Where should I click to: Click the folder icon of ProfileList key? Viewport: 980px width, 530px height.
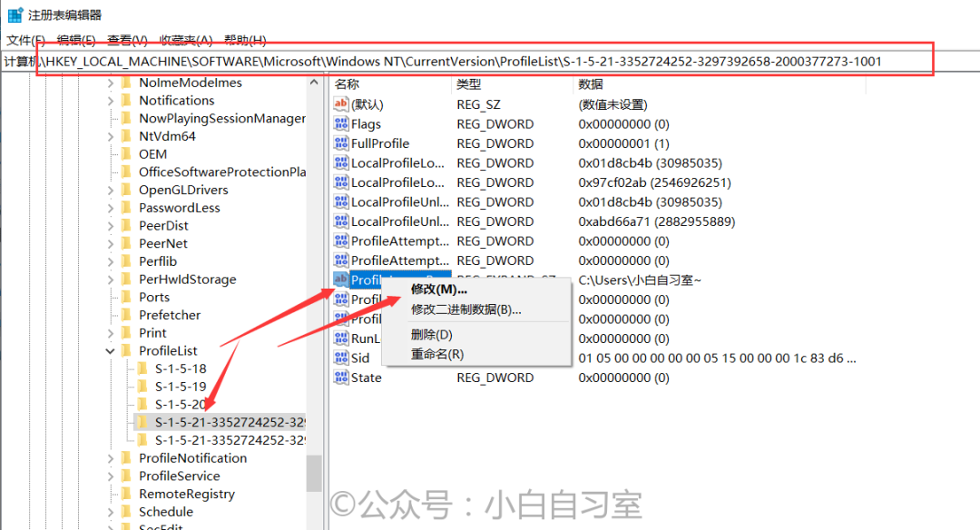(x=127, y=350)
